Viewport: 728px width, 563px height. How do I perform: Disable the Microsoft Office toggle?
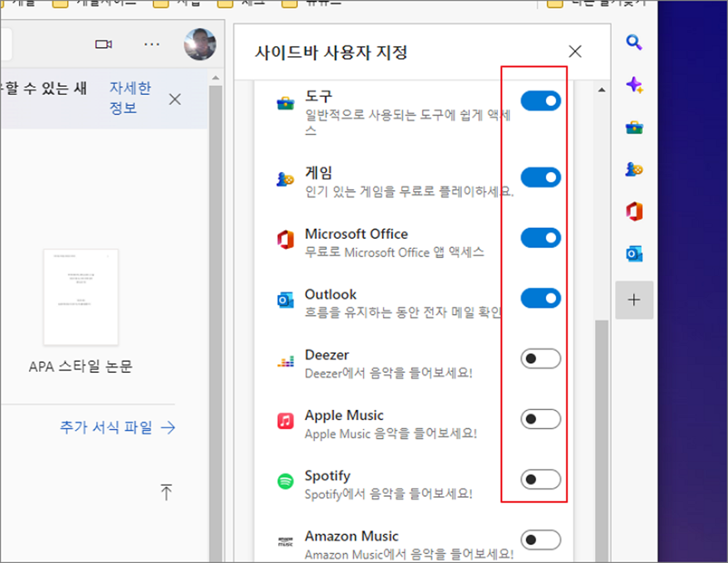540,238
